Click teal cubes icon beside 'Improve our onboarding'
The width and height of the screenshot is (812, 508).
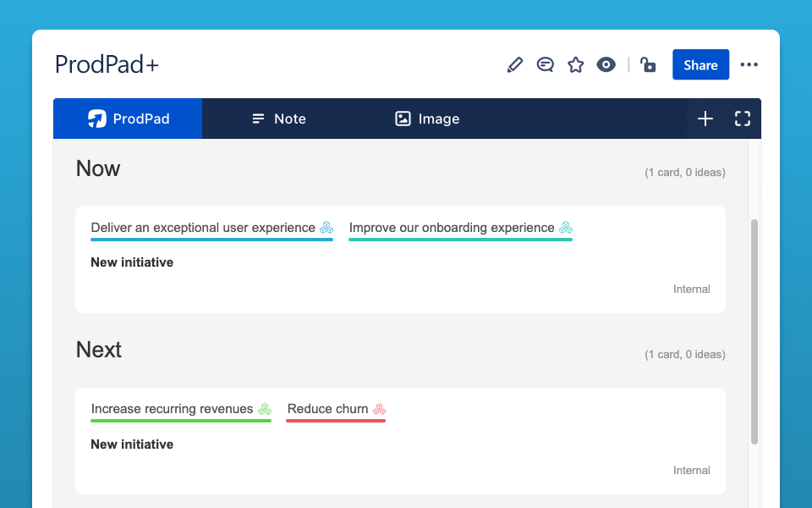[x=566, y=228]
